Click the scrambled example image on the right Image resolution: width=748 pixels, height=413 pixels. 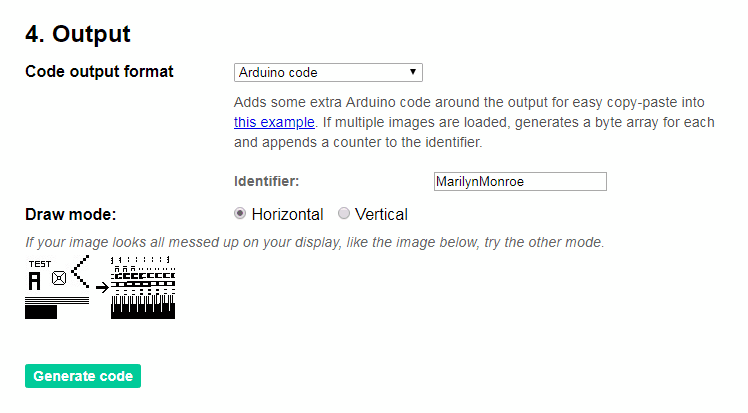point(143,288)
